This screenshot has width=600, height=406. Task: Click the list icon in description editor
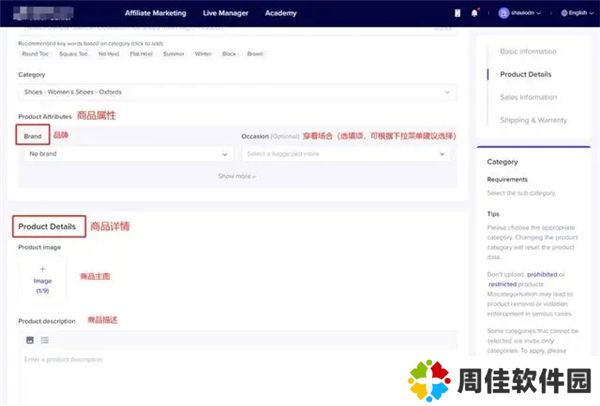pos(45,340)
